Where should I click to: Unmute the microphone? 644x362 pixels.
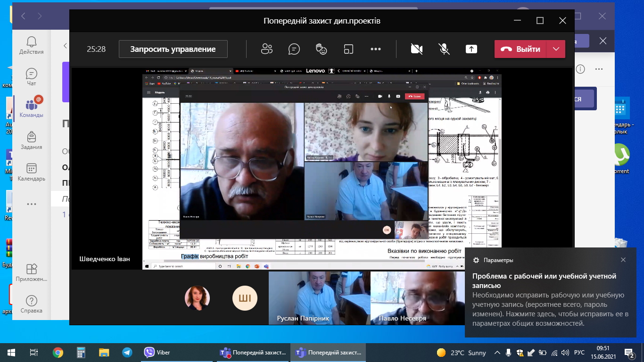point(444,49)
